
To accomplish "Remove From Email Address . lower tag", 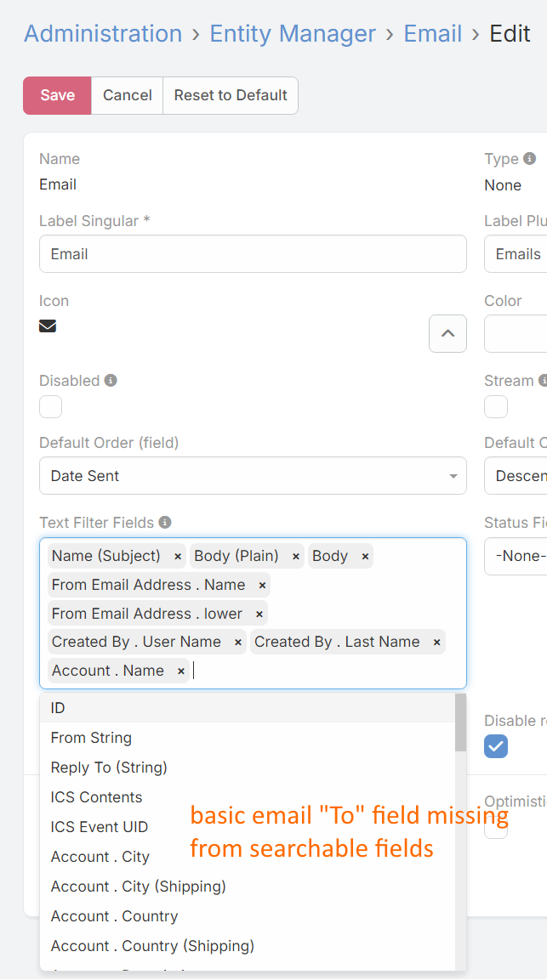I will pyautogui.click(x=259, y=615).
